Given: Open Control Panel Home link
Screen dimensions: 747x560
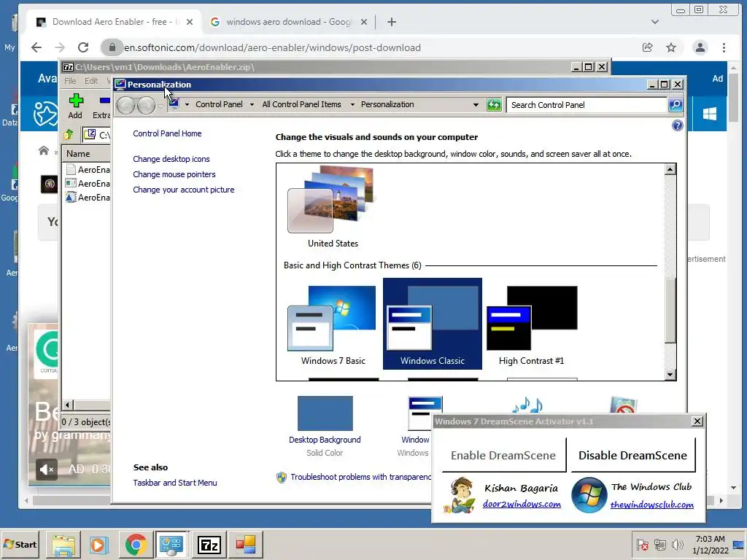Looking at the screenshot, I should point(167,133).
